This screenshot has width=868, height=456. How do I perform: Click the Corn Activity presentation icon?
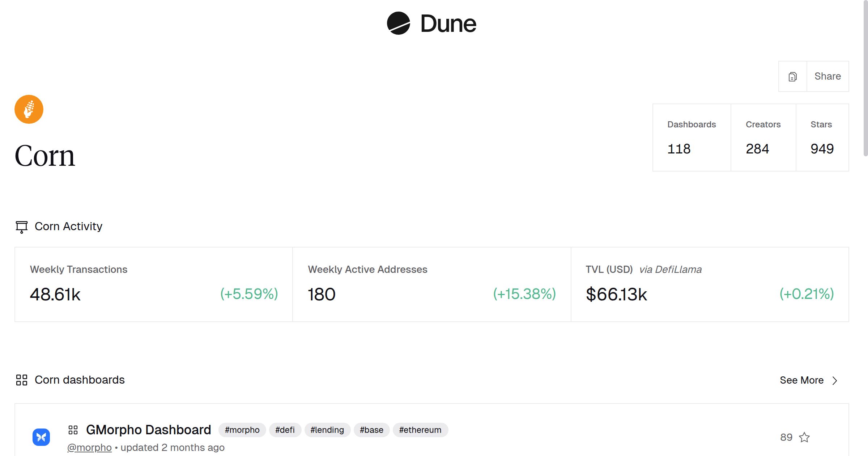coord(21,227)
